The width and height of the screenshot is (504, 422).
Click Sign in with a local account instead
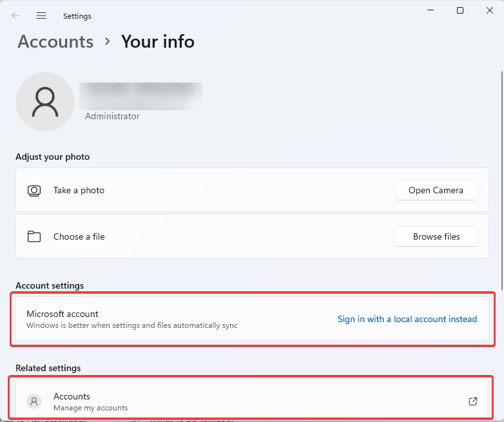(x=407, y=319)
